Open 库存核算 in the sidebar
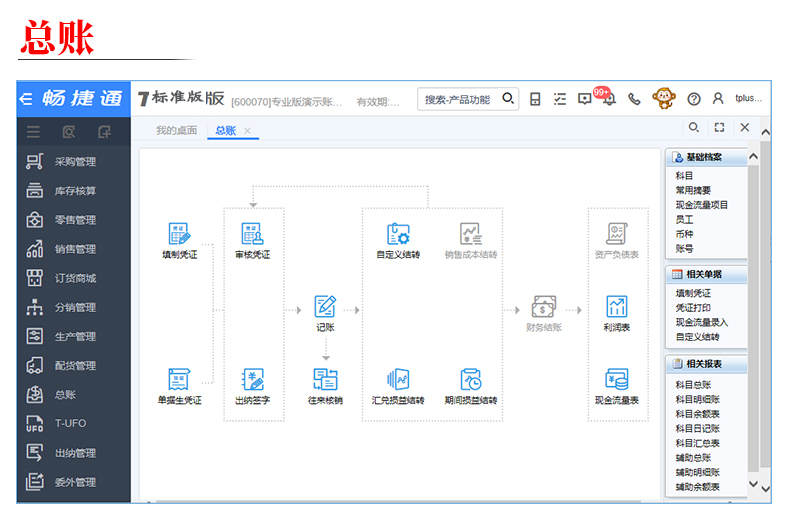 click(x=74, y=191)
